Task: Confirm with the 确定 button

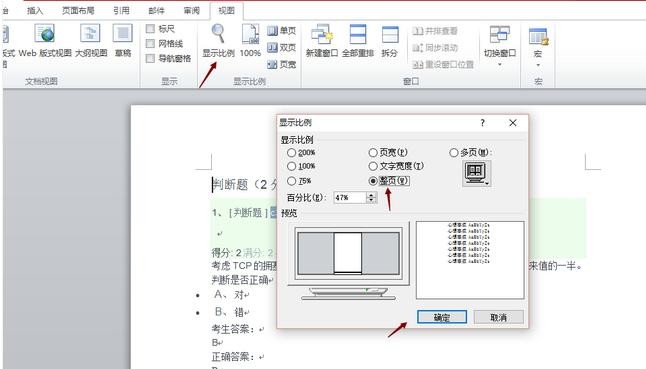Action: pos(442,317)
